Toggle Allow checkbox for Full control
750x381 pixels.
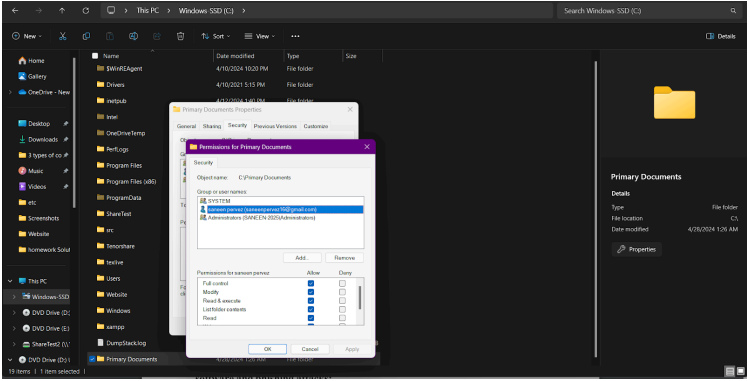311,283
